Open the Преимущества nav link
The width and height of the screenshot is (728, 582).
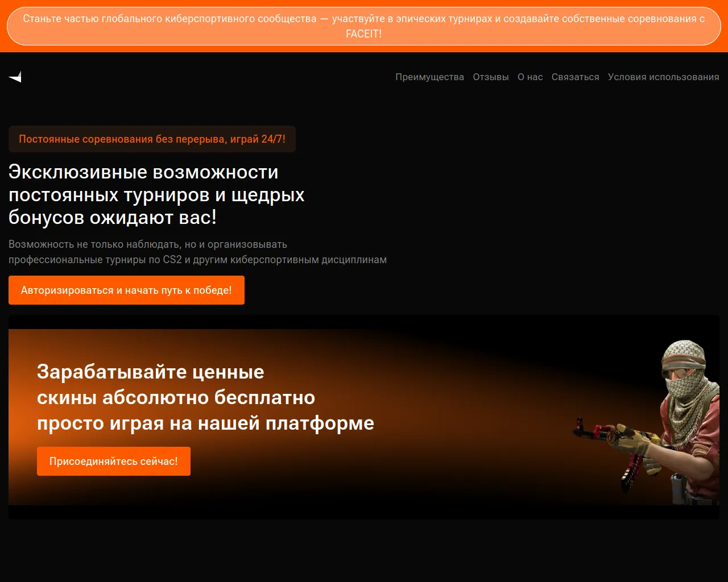coord(430,77)
